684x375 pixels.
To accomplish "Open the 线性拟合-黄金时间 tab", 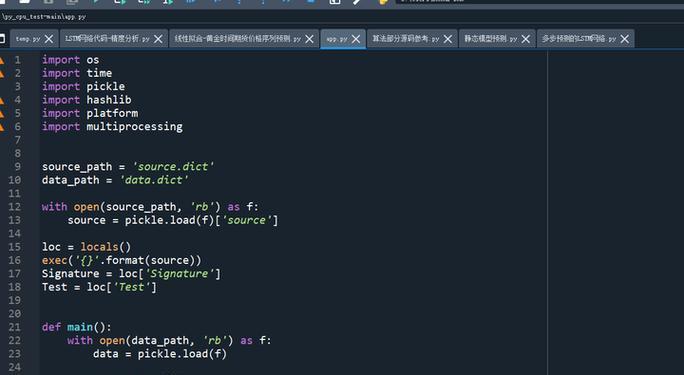I will pos(238,39).
